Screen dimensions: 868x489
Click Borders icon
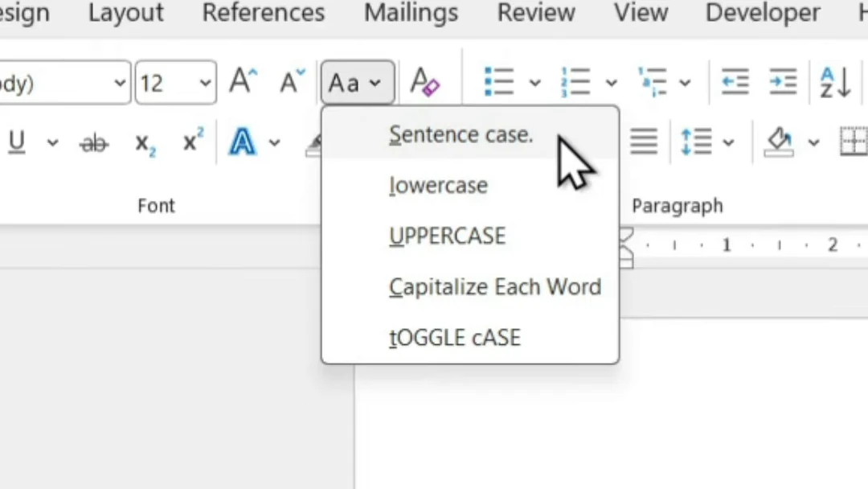point(853,142)
